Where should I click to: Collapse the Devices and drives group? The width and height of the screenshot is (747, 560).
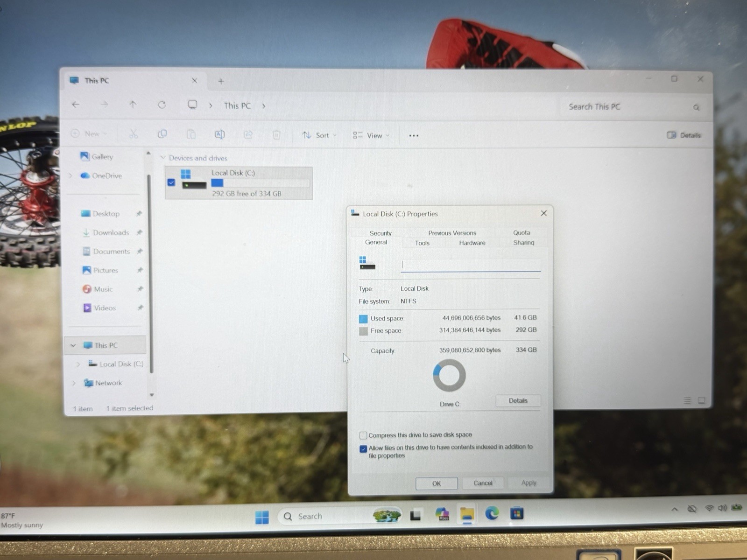coord(163,158)
